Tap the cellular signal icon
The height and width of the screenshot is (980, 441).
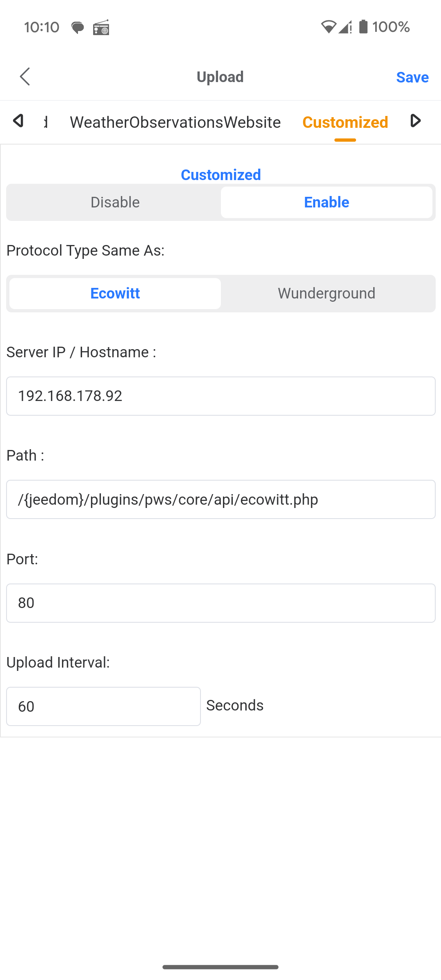pyautogui.click(x=345, y=27)
